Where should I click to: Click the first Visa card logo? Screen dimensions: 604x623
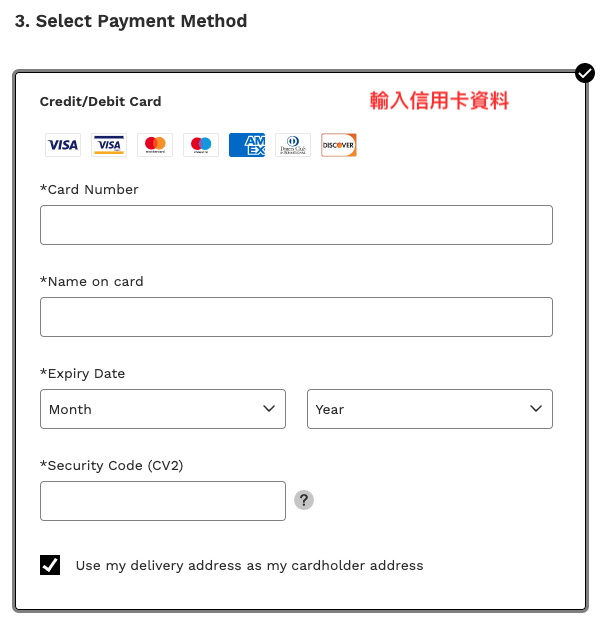63,145
